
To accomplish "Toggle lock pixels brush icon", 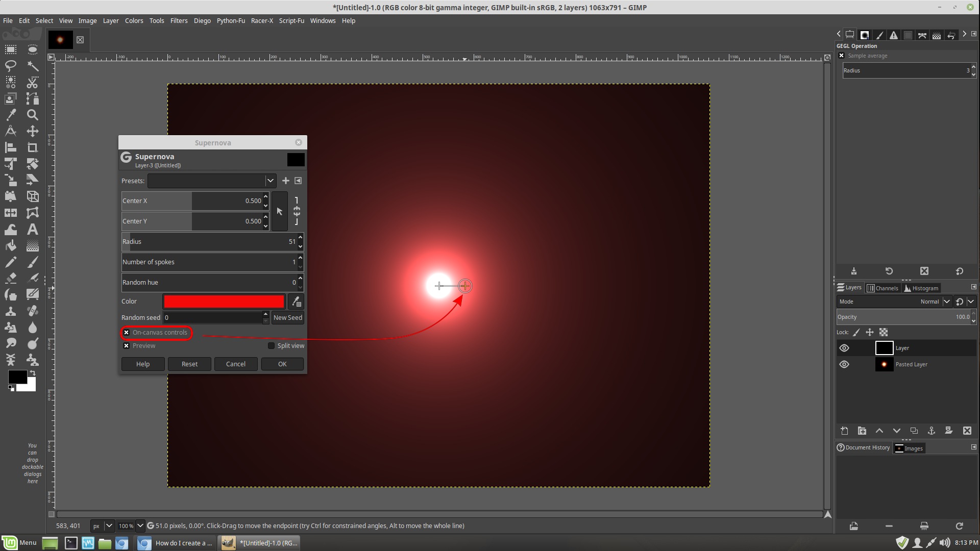I will click(856, 332).
